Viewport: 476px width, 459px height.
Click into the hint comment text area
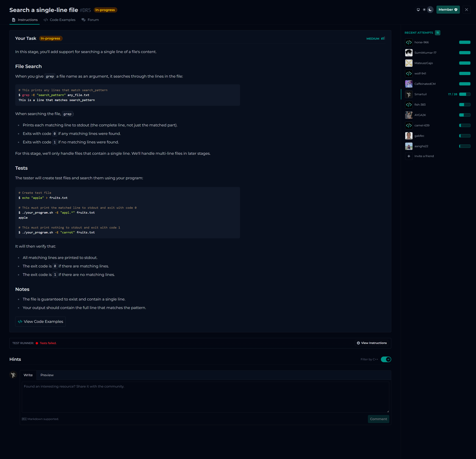(x=205, y=397)
